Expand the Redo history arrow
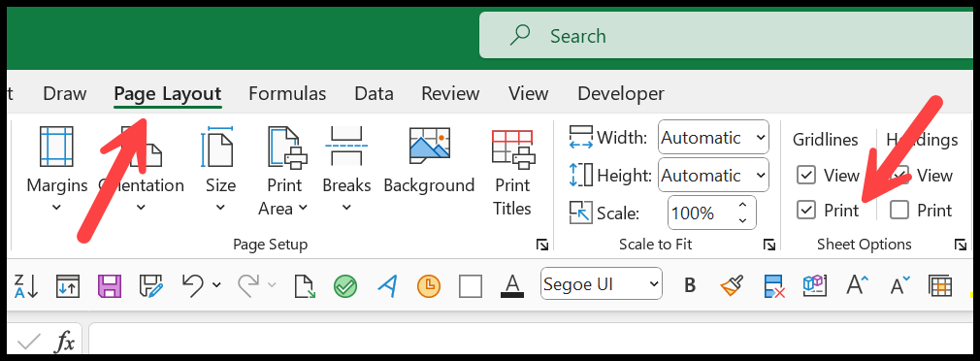980x361 pixels. 272,285
